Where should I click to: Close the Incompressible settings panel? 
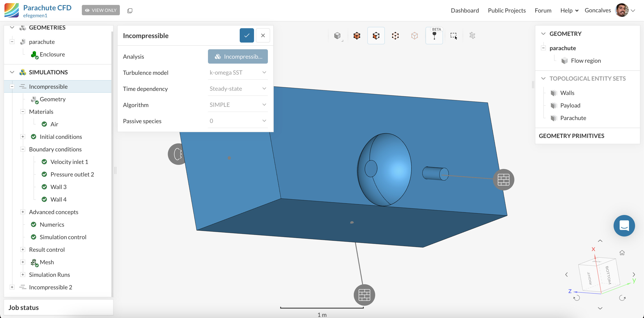[x=263, y=35]
